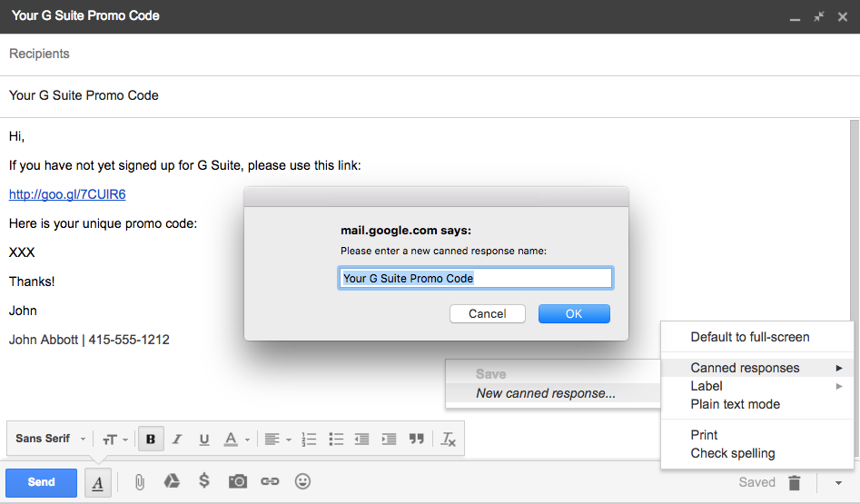Open text size dropdown
Image resolution: width=860 pixels, height=504 pixels.
114,439
